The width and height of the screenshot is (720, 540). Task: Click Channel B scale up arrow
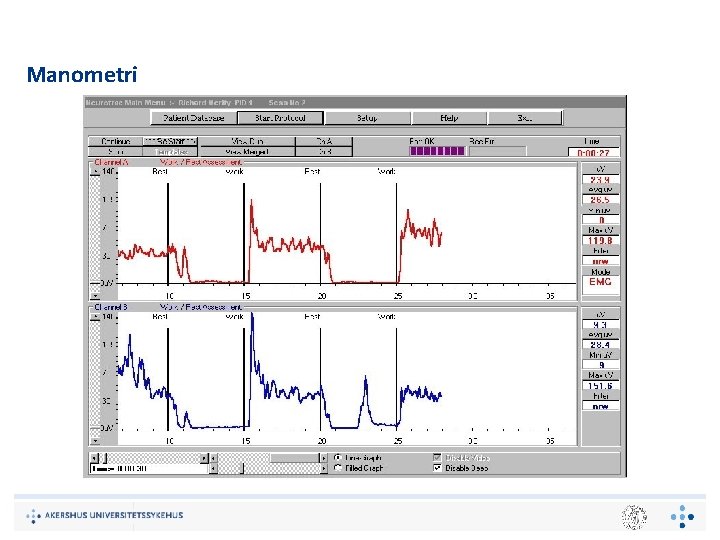pos(95,317)
